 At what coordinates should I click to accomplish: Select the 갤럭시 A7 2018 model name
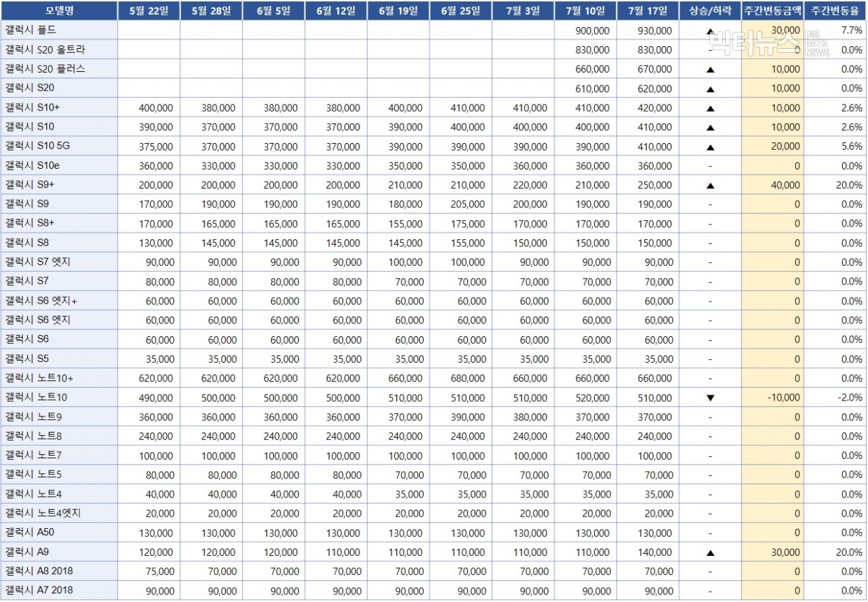[39, 590]
